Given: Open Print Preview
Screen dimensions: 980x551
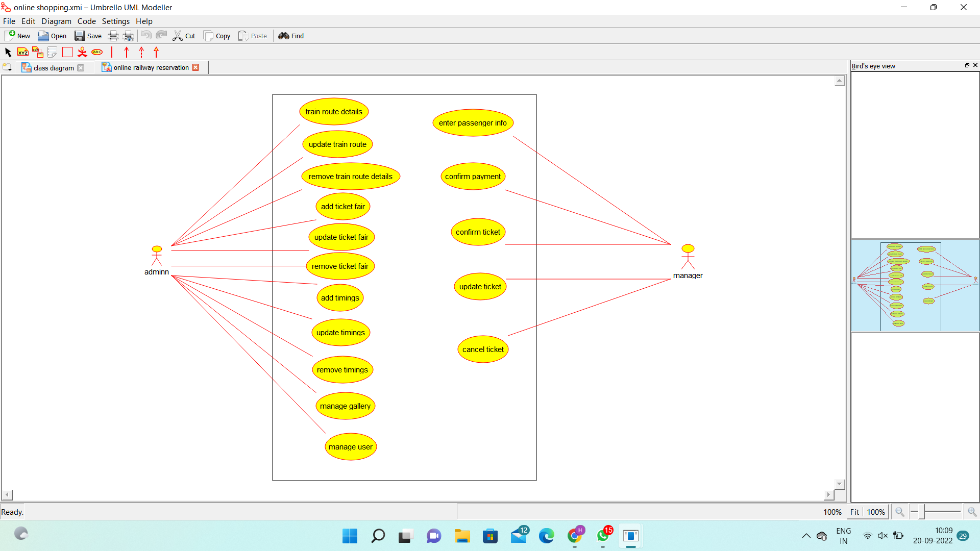Looking at the screenshot, I should pos(128,36).
